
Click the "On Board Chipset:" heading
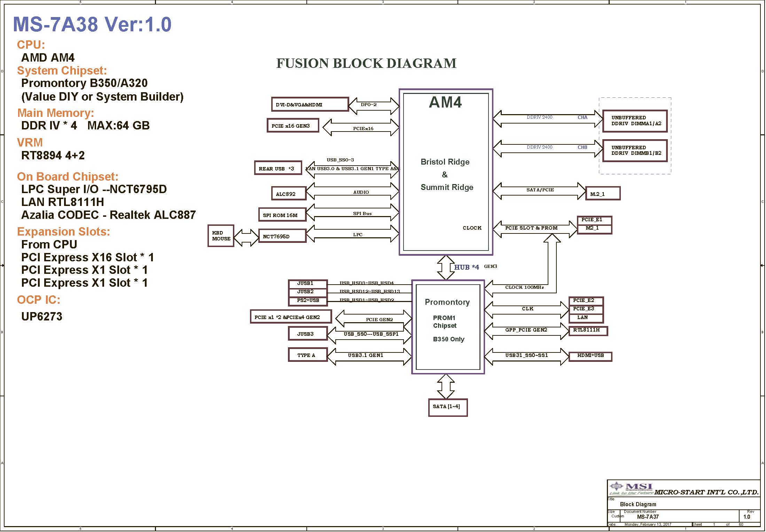68,177
